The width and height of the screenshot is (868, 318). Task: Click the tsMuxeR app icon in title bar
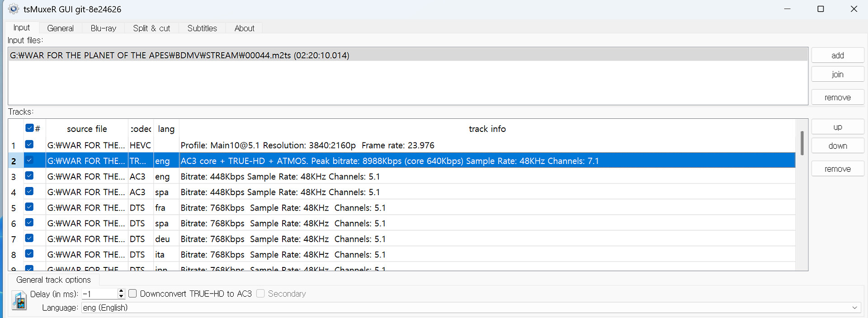14,9
